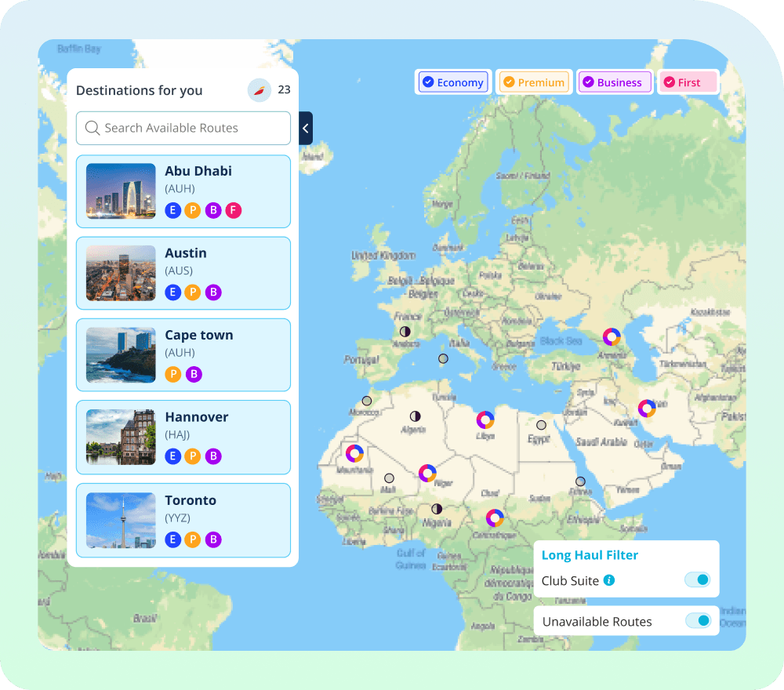
Task: Click Hannover's Premium P badge
Action: pos(193,456)
